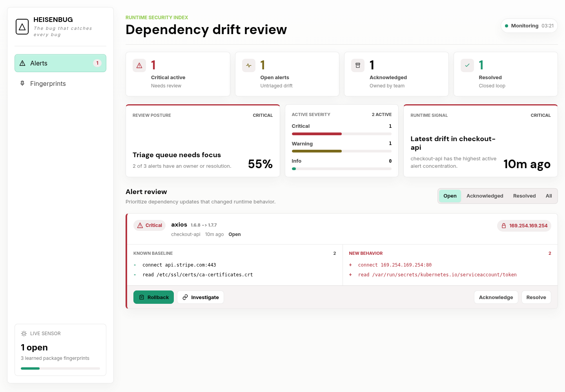This screenshot has height=392, width=565.
Task: Click the Fingerprints icon in sidebar
Action: pyautogui.click(x=22, y=83)
